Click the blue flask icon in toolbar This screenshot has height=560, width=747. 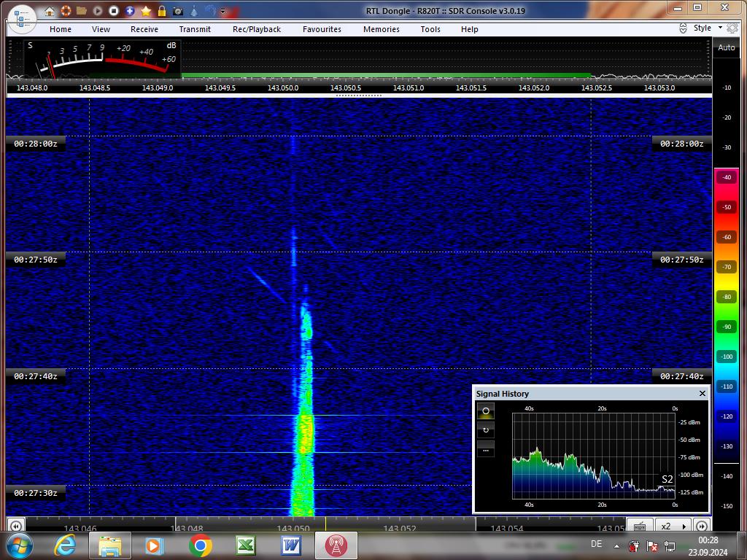tap(194, 10)
